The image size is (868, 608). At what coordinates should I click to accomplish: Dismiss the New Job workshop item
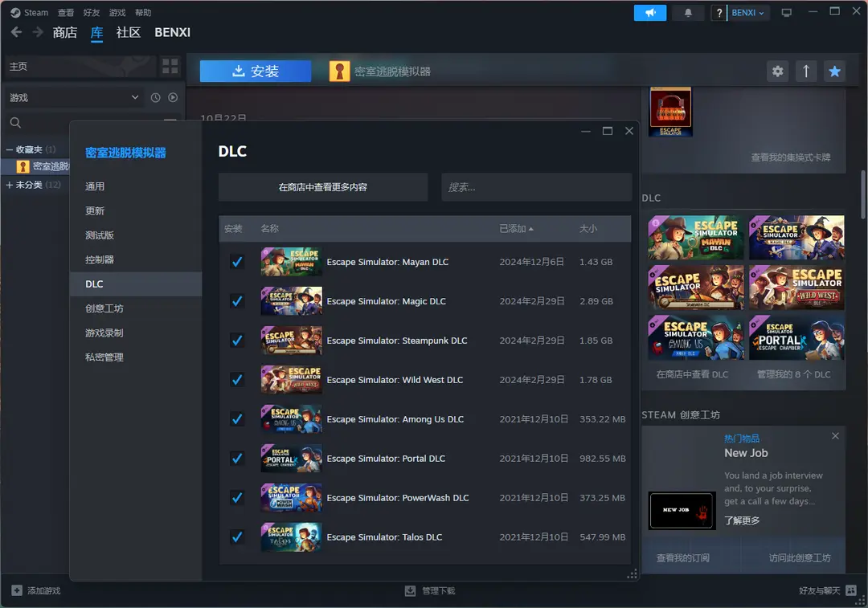tap(835, 436)
